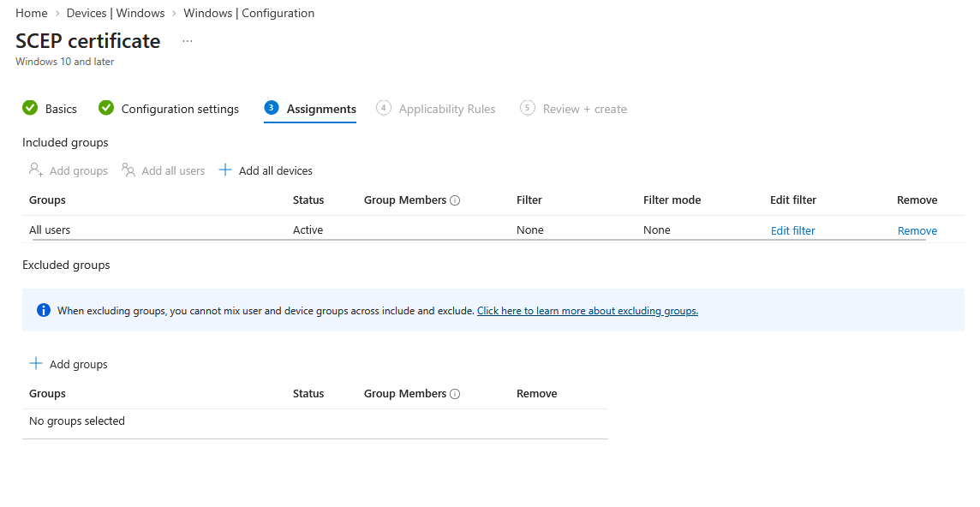The image size is (980, 507).
Task: Click the All users group cell
Action: (x=50, y=230)
